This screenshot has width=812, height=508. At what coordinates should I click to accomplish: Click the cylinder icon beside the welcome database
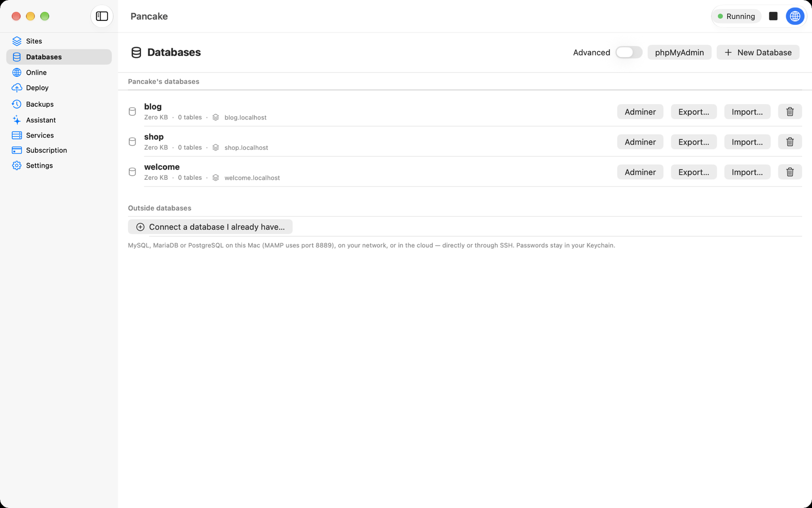[132, 172]
